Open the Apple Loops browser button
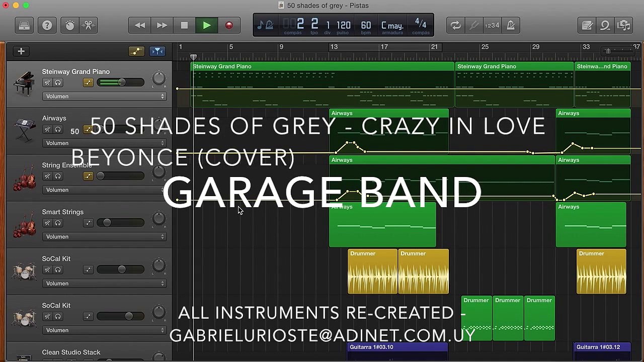644x362 pixels. (605, 25)
